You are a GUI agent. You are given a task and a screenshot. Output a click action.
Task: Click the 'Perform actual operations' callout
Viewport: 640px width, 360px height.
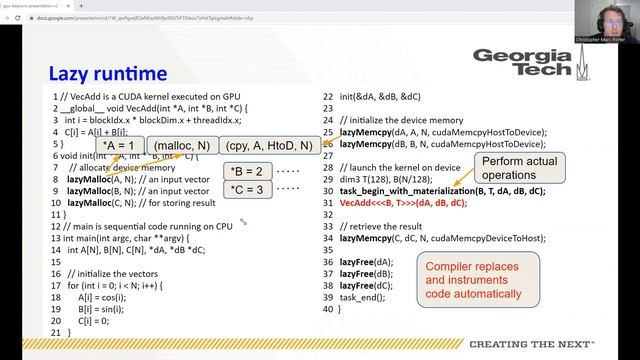coord(520,168)
